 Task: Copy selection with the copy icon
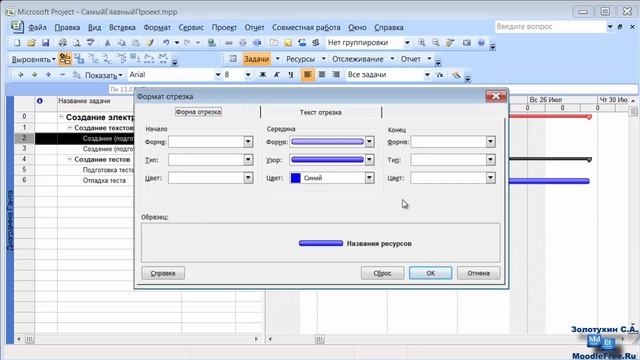click(x=122, y=42)
